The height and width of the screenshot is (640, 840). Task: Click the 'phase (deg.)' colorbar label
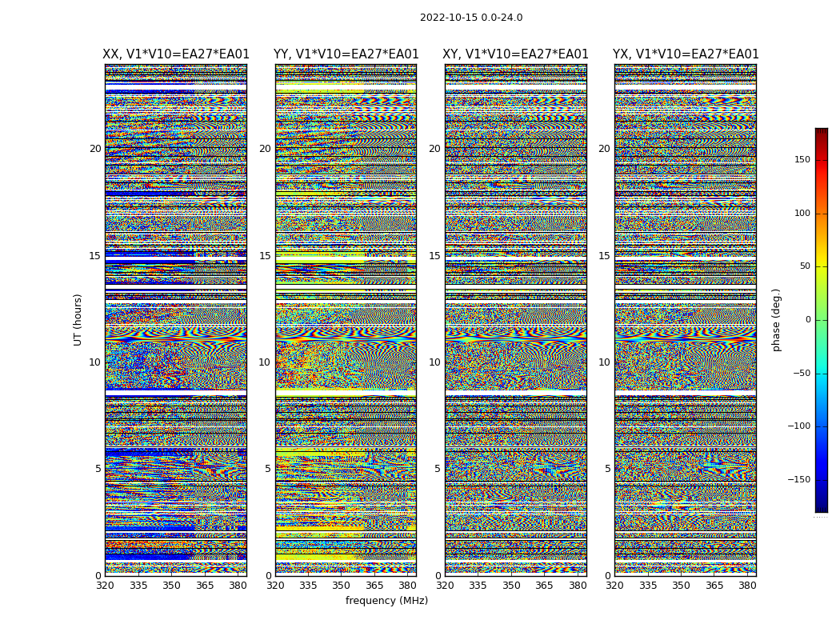click(x=776, y=320)
